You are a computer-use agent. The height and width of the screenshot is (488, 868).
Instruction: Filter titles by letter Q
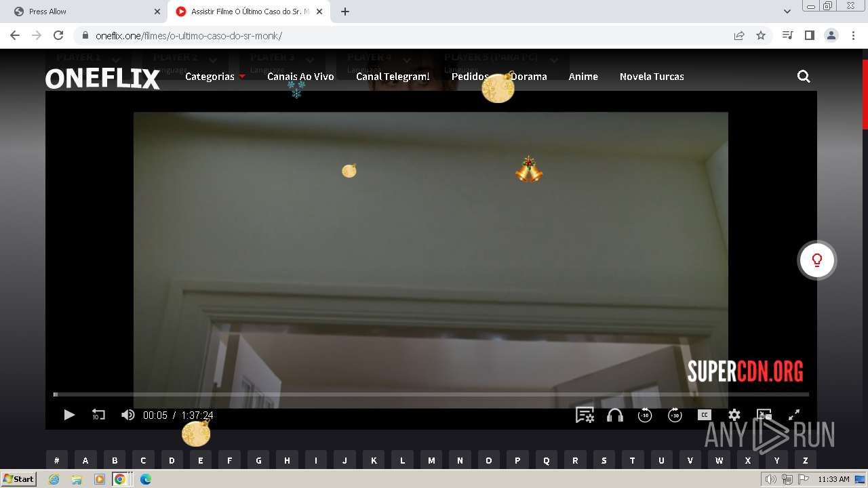[547, 460]
